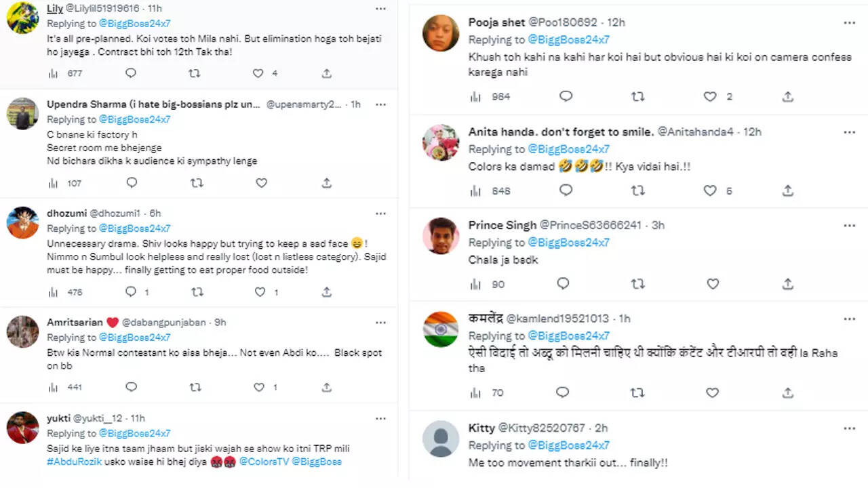Open more options on Lily's tweet
Image resolution: width=868 pixels, height=488 pixels.
point(380,9)
